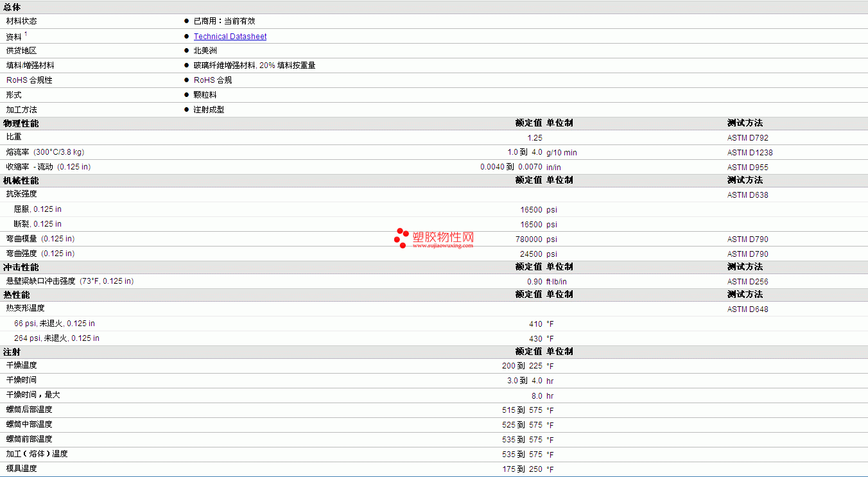The image size is (868, 477).
Task: Select the 北美洲 region value
Action: [x=205, y=51]
